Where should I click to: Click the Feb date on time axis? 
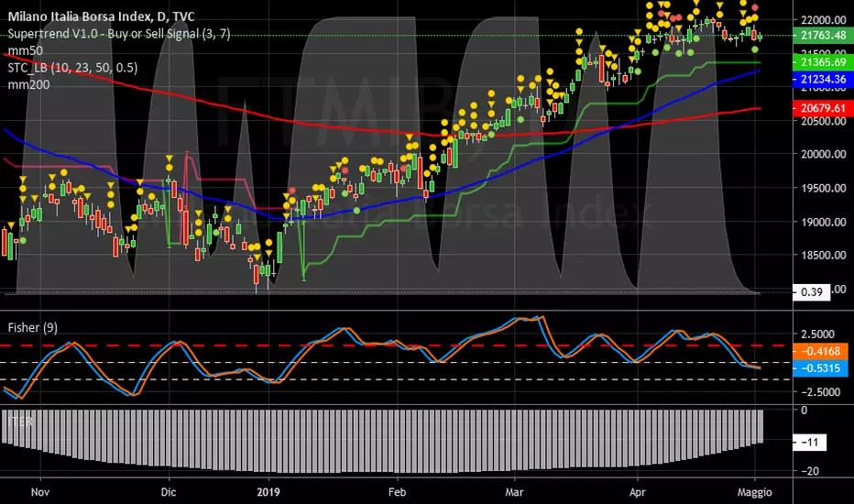coord(397,492)
